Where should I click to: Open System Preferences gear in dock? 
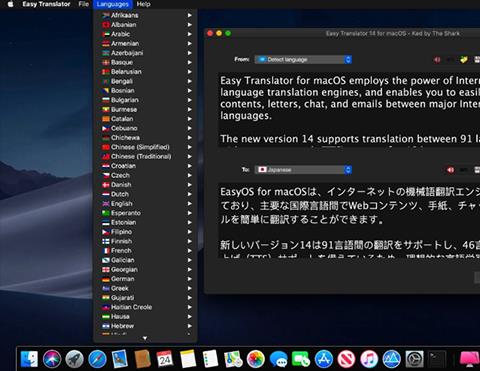pyautogui.click(x=414, y=359)
